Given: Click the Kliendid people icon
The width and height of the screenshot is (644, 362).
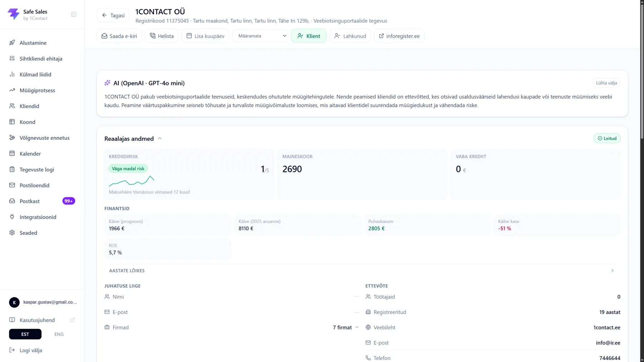Looking at the screenshot, I should coord(12,106).
